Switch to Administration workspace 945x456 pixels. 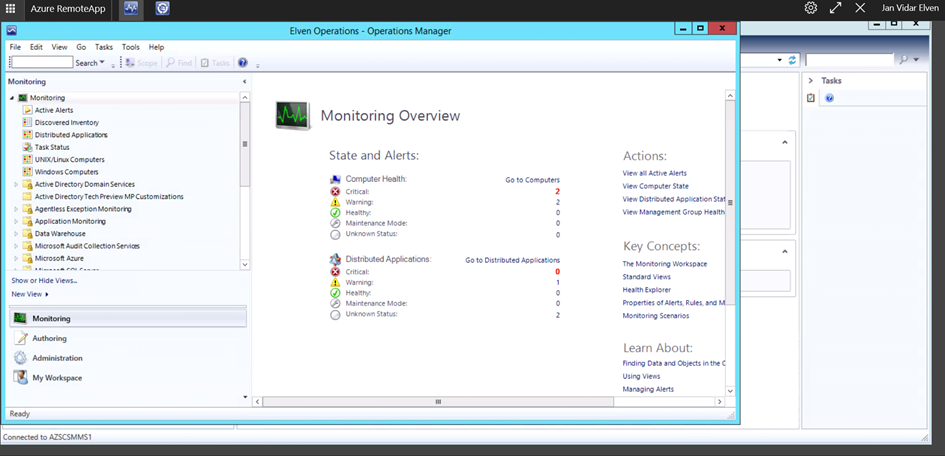pos(57,358)
